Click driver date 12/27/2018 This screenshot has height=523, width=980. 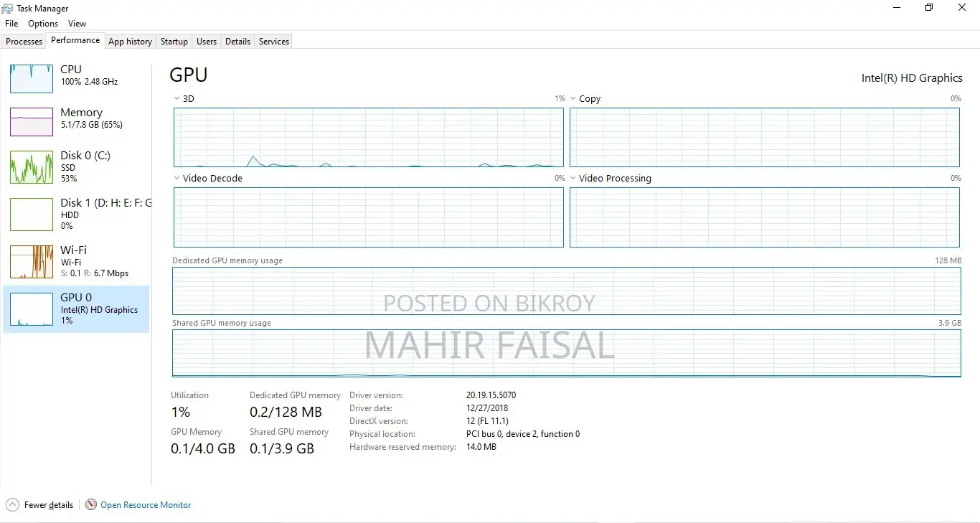(488, 408)
